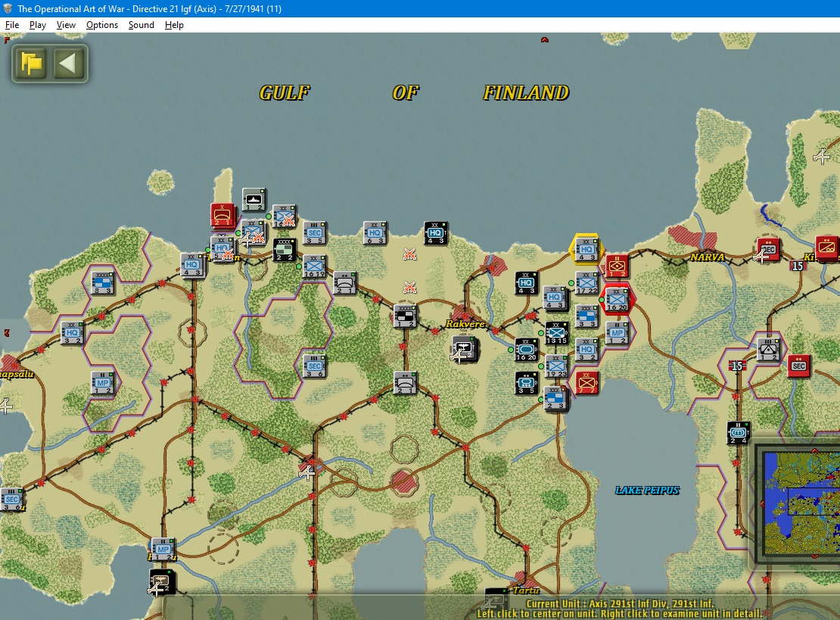The height and width of the screenshot is (620, 840).
Task: Select the yellow-highlighted HQ unit 4-3
Action: click(586, 249)
